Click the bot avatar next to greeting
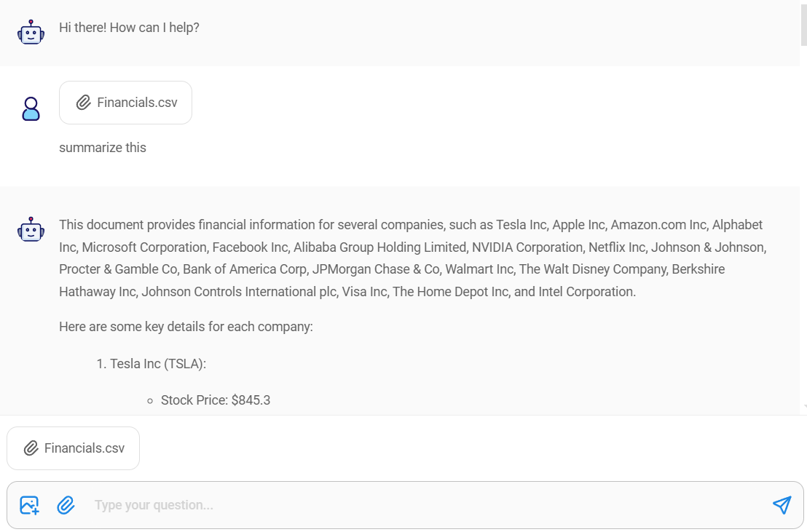807x532 pixels. pyautogui.click(x=31, y=33)
